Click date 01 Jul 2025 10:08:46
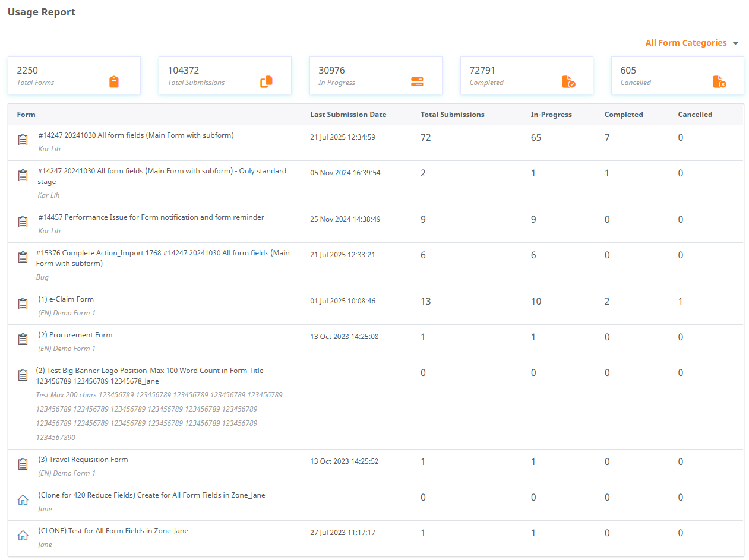 click(343, 301)
